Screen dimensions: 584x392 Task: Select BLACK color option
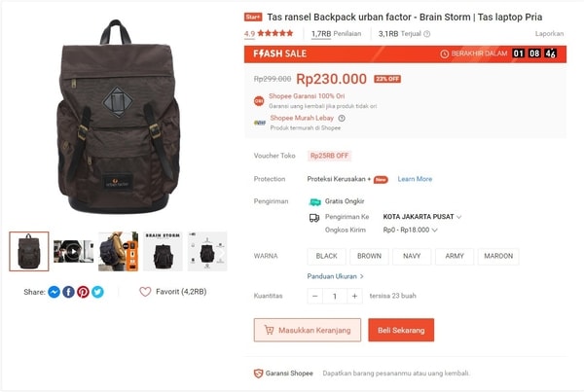tap(327, 256)
